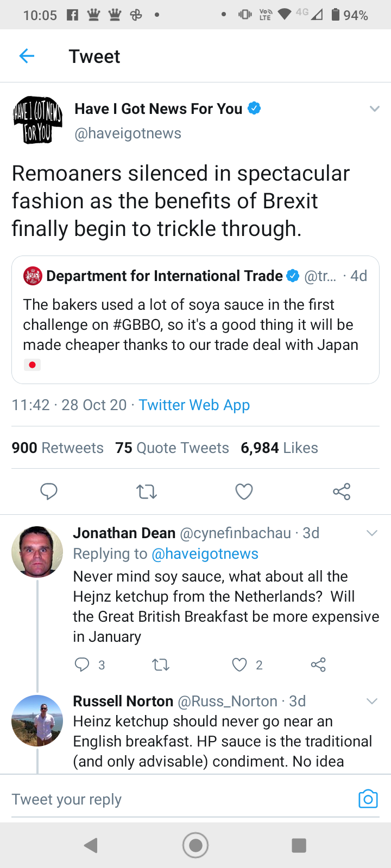This screenshot has height=868, width=391.
Task: Like the Have I Got News tweet
Action: tap(244, 492)
